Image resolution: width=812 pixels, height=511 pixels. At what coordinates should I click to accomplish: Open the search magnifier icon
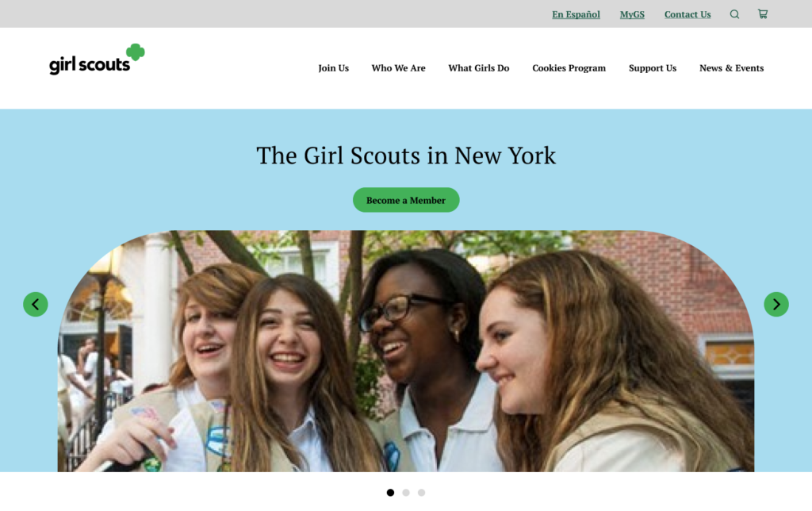pyautogui.click(x=734, y=14)
